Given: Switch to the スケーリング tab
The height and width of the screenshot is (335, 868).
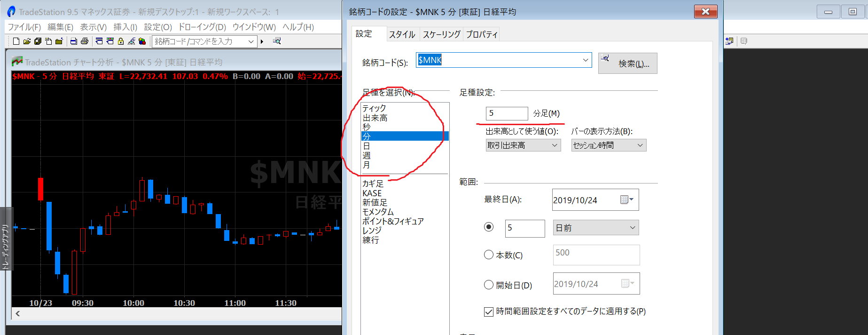Looking at the screenshot, I should [441, 34].
